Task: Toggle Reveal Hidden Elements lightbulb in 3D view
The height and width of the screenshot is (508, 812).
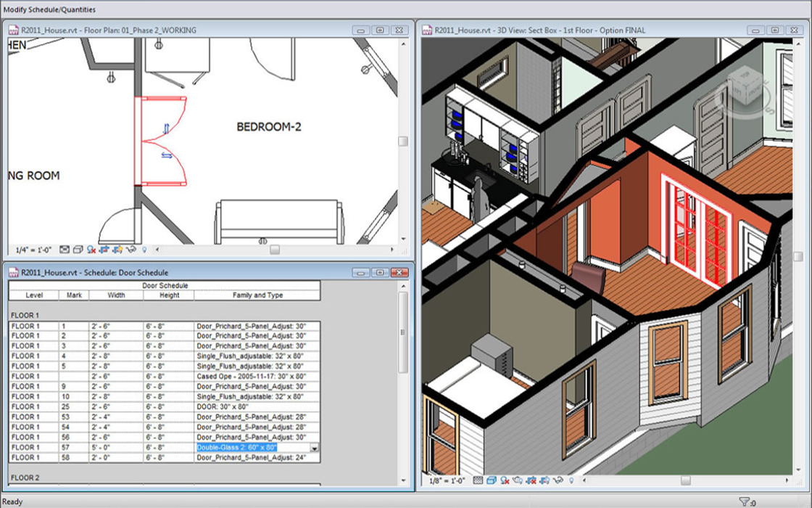Action: pos(571,480)
